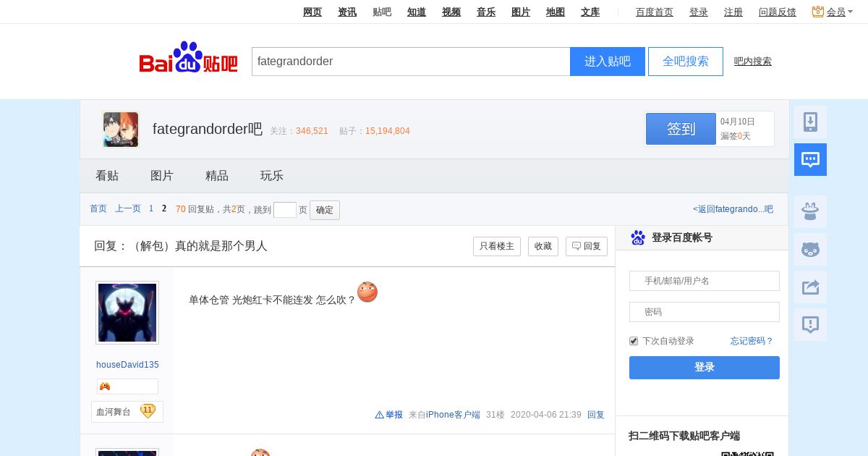This screenshot has width=868, height=456.
Task: Click the 进入贴吧 button
Action: (608, 62)
